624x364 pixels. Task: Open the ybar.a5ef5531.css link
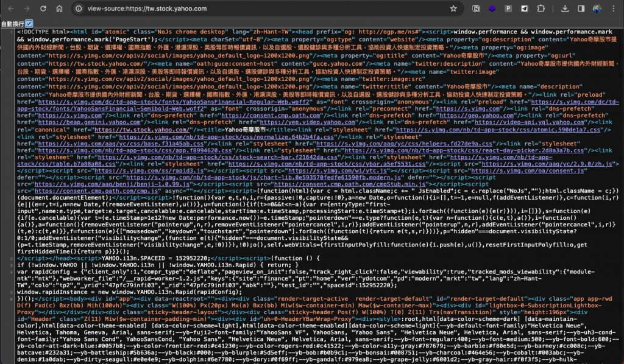(327, 164)
